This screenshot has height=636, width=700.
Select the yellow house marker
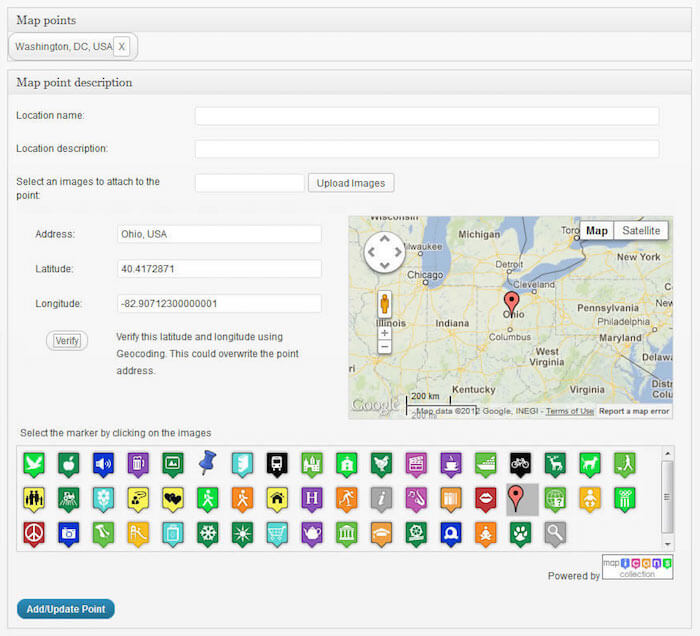point(277,499)
